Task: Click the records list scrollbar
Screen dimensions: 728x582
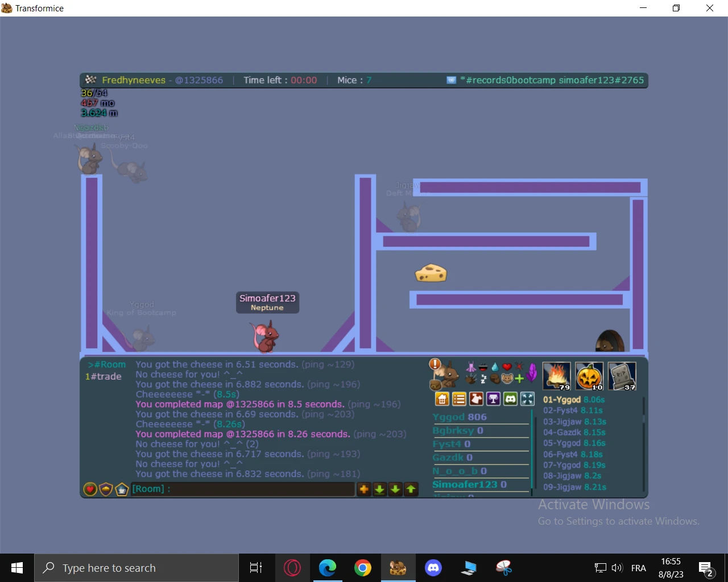Action: tap(643, 443)
